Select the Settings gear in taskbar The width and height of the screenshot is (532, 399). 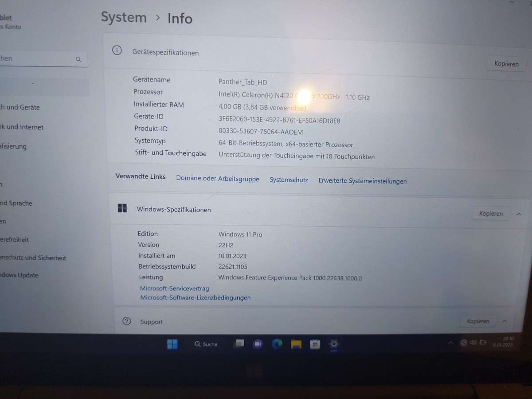[x=334, y=344]
